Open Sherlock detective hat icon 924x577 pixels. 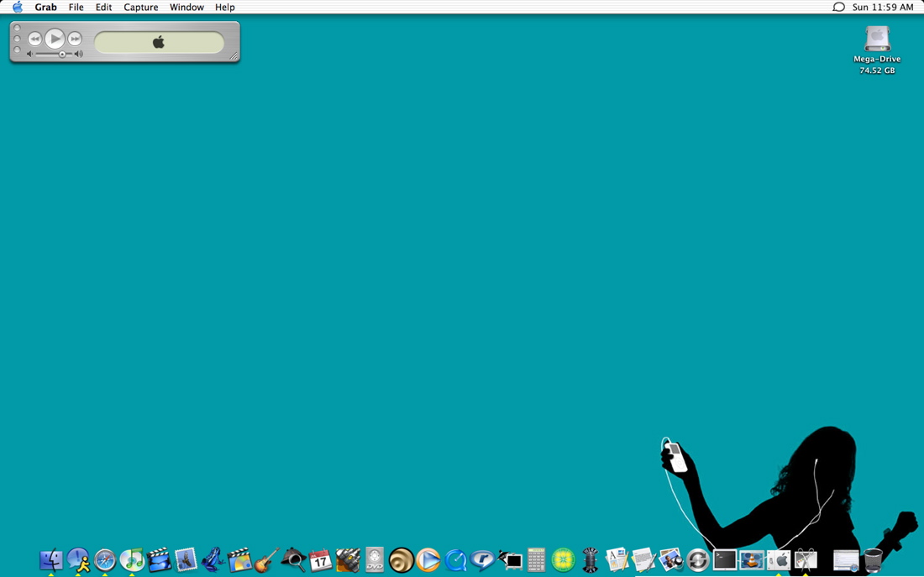pyautogui.click(x=293, y=559)
